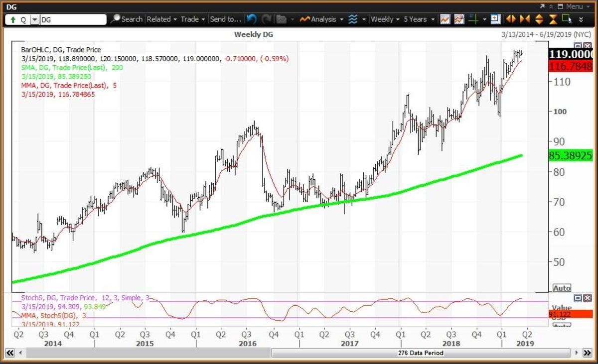Expand the arrow beside wavy lines icon
The image size is (598, 364).
click(364, 19)
